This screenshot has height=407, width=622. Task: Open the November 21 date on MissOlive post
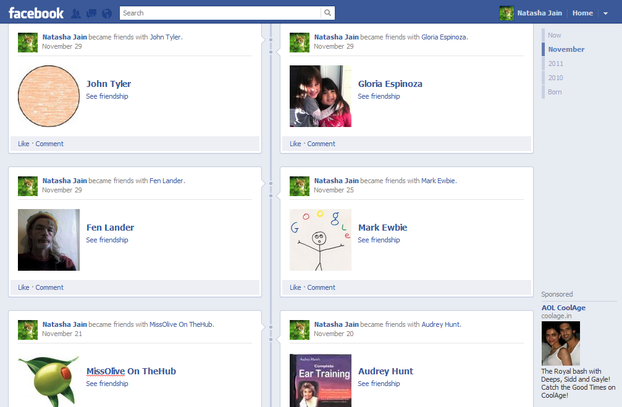click(62, 334)
